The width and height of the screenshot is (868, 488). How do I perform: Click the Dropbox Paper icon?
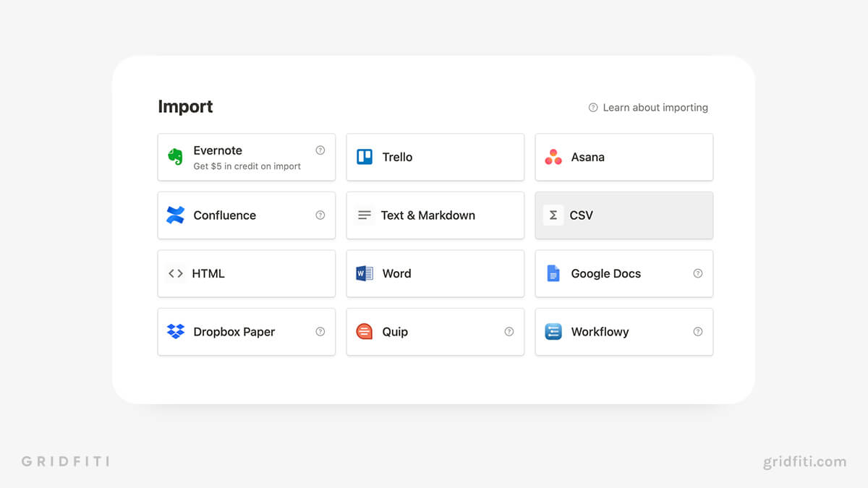click(174, 332)
